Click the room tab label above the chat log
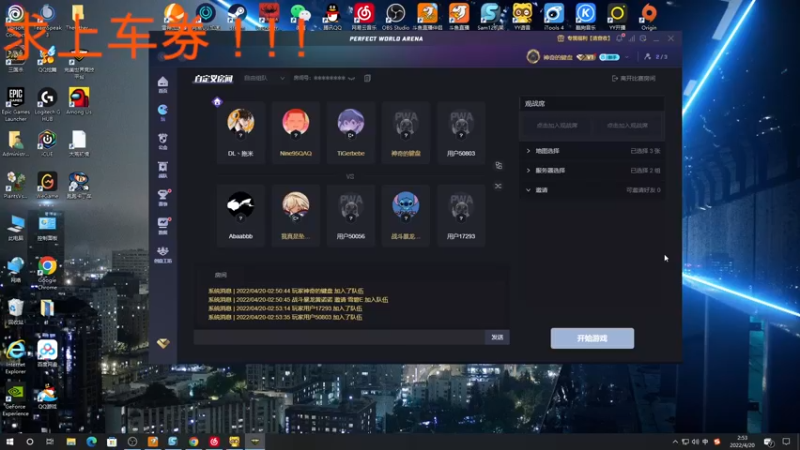Viewport: 800px width, 450px height. pyautogui.click(x=220, y=275)
